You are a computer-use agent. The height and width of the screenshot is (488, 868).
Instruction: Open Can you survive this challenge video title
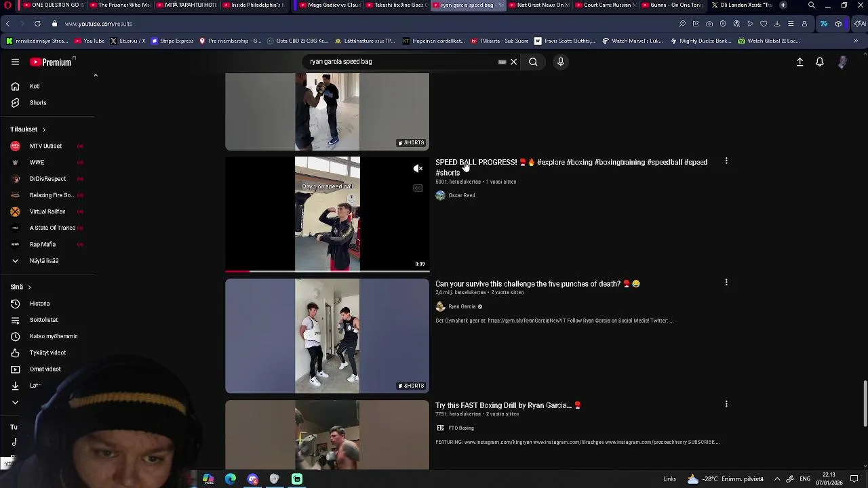pos(538,283)
